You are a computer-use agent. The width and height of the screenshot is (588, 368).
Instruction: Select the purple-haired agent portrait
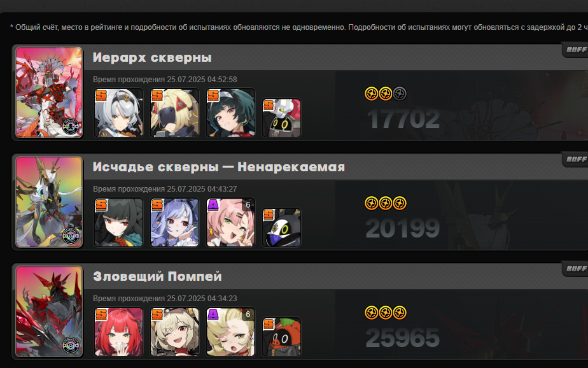point(174,222)
